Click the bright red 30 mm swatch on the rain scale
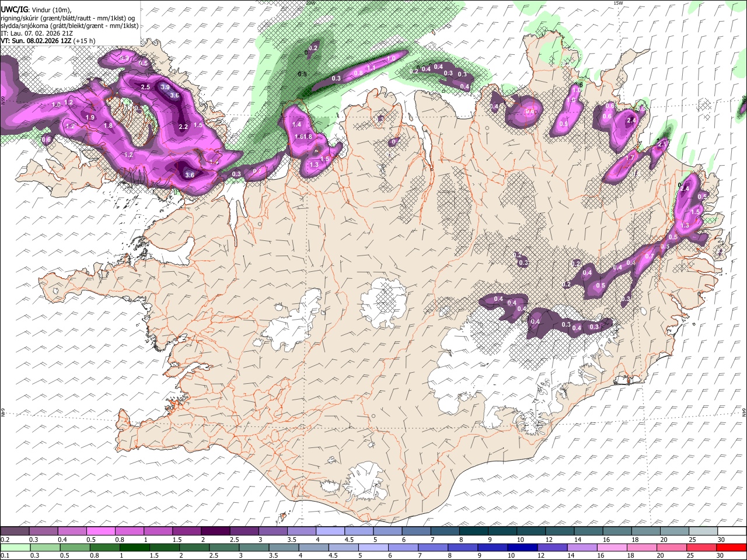This screenshot has height=560, width=747. (x=732, y=547)
